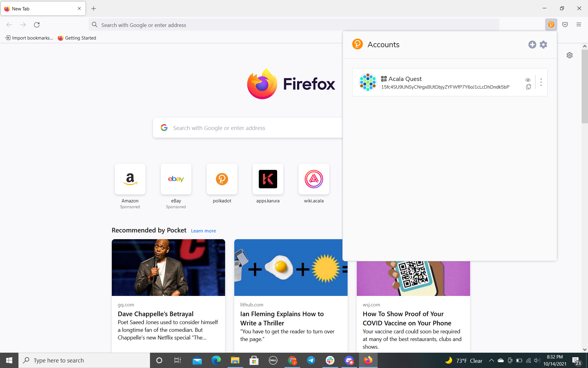Click Firefox icon in taskbar

point(368,360)
